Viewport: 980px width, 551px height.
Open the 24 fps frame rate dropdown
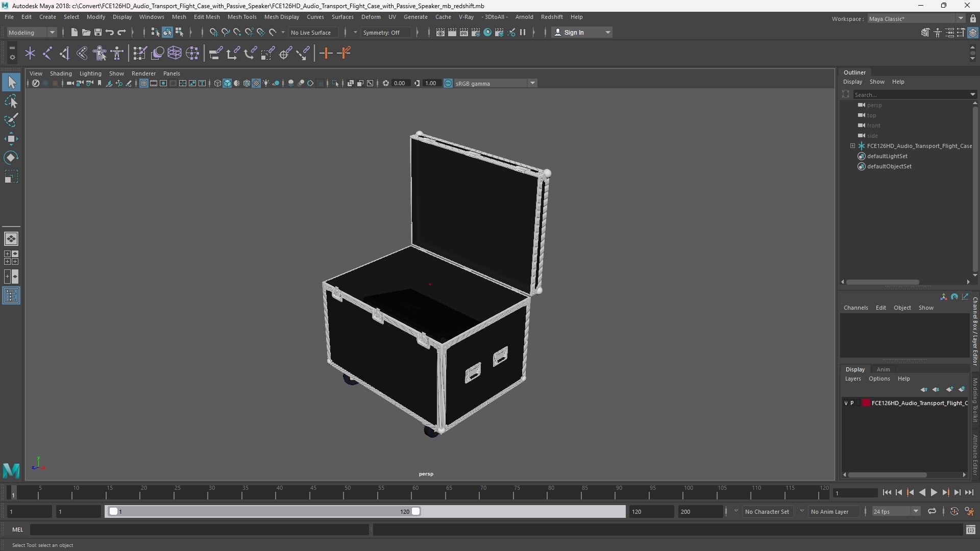point(896,511)
